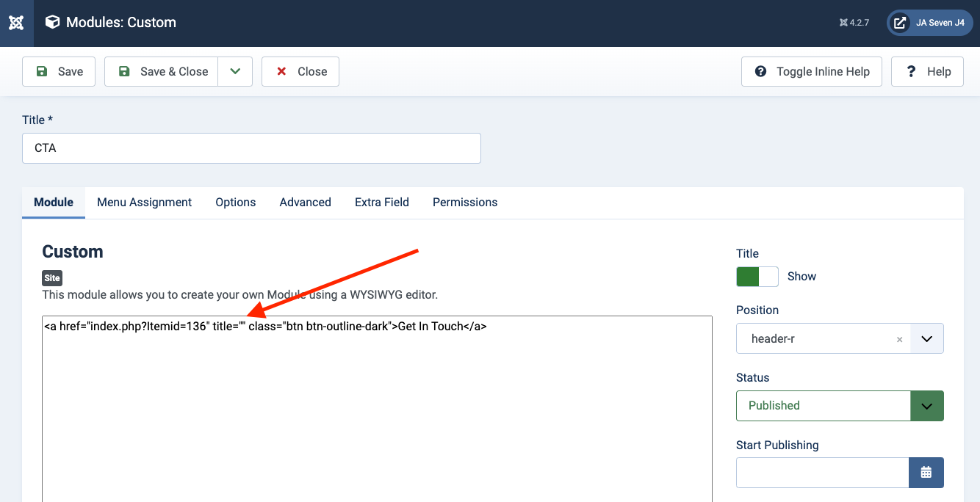Open site preview JA Seven J4
Image resolution: width=980 pixels, height=502 pixels.
tap(929, 23)
